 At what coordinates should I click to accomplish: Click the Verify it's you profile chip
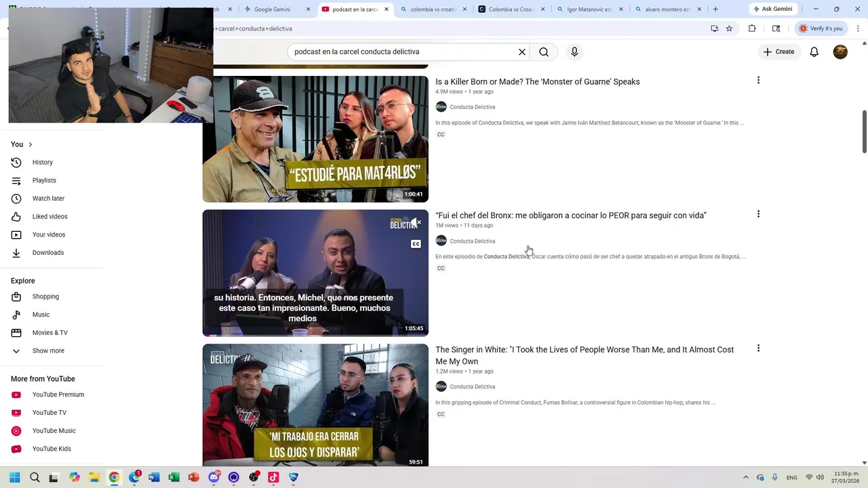821,28
